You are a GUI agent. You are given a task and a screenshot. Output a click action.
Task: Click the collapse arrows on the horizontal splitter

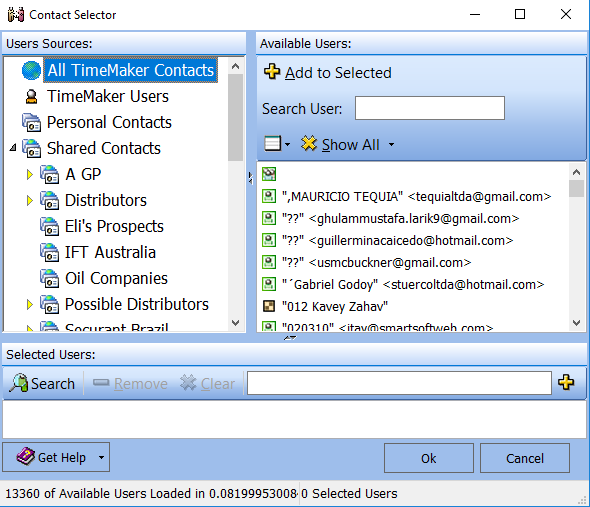tap(290, 338)
